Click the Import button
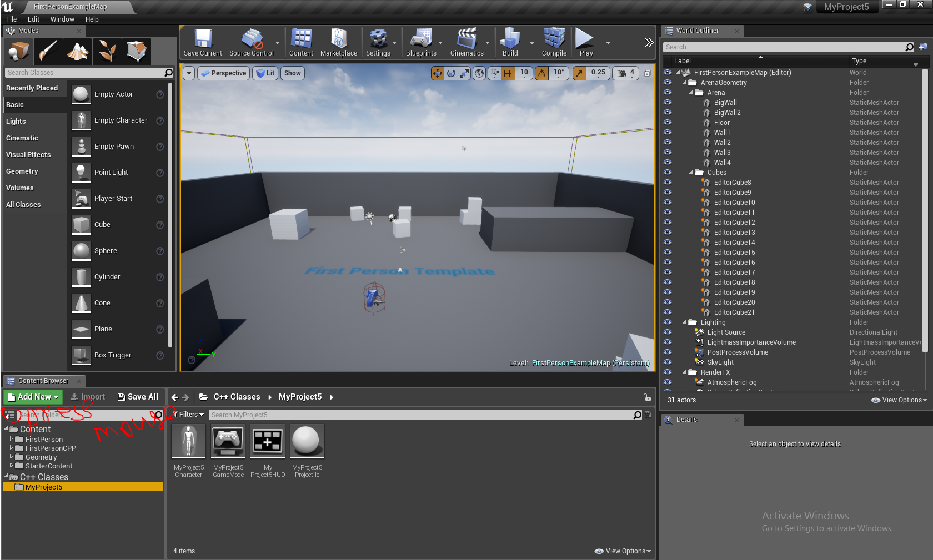The height and width of the screenshot is (560, 933). (88, 397)
